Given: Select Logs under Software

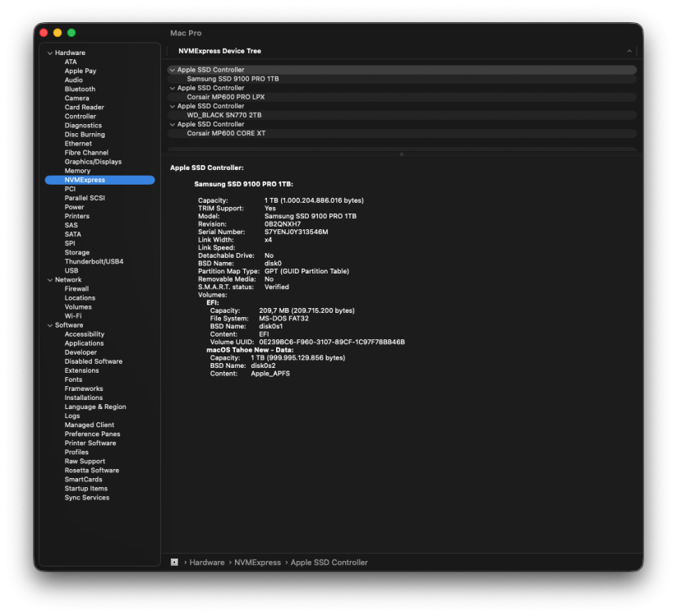Looking at the screenshot, I should pyautogui.click(x=72, y=416).
